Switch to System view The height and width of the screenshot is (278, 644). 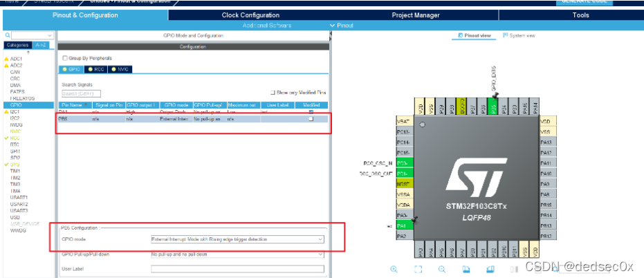point(519,36)
